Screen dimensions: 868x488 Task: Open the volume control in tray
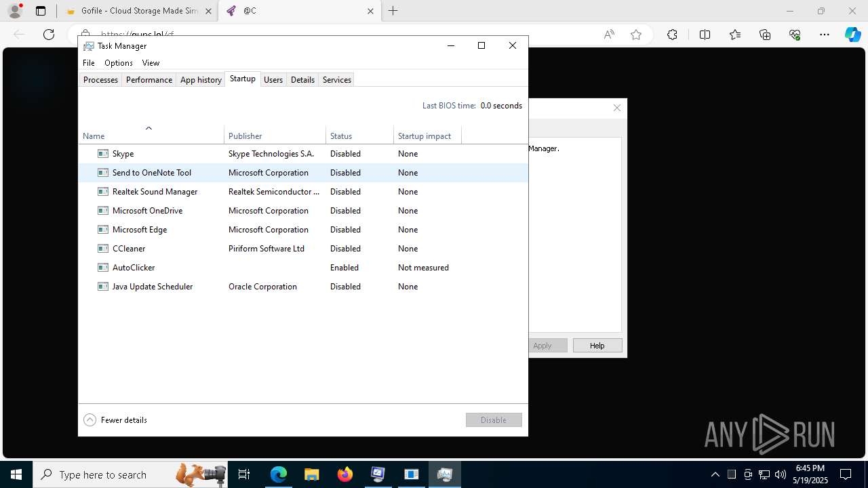point(781,474)
